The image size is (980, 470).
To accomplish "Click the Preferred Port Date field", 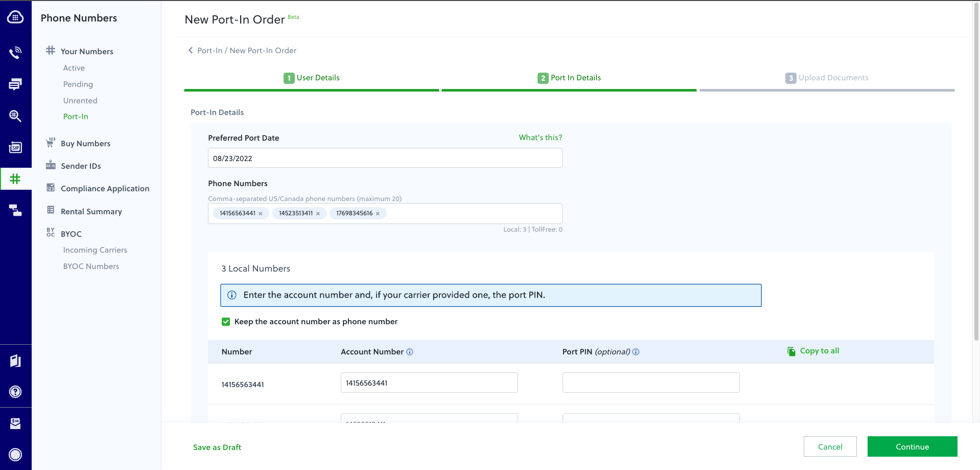I will 385,158.
